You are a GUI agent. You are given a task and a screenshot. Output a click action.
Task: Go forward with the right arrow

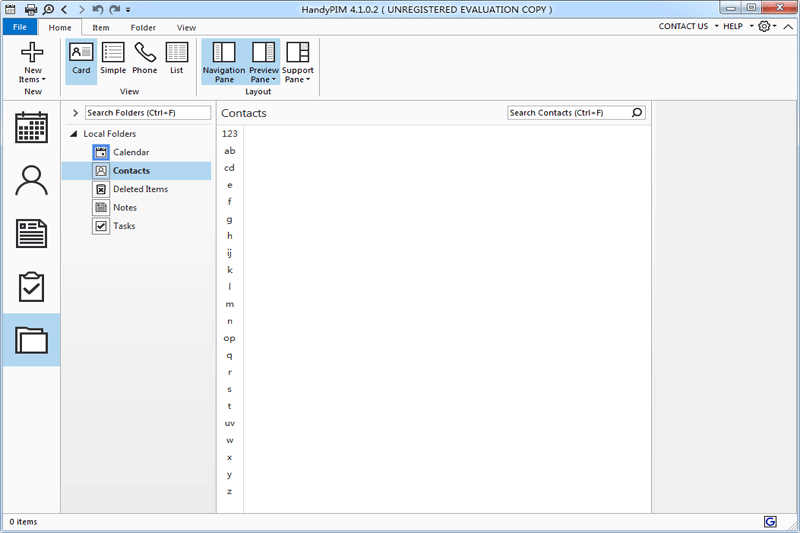pyautogui.click(x=81, y=9)
